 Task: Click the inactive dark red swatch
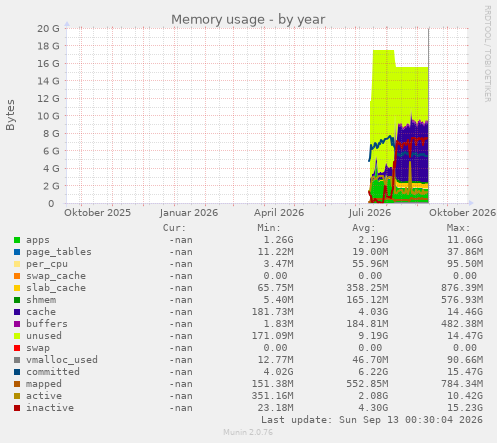point(17,408)
